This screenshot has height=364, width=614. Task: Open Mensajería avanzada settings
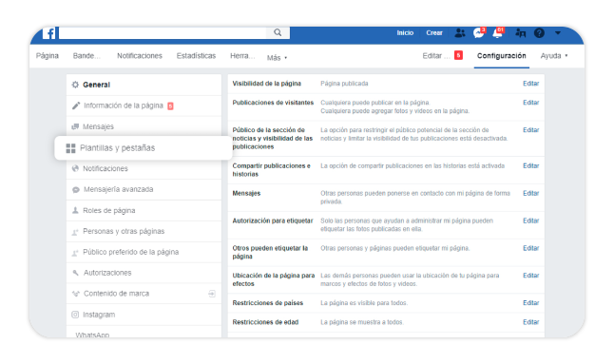click(144, 189)
